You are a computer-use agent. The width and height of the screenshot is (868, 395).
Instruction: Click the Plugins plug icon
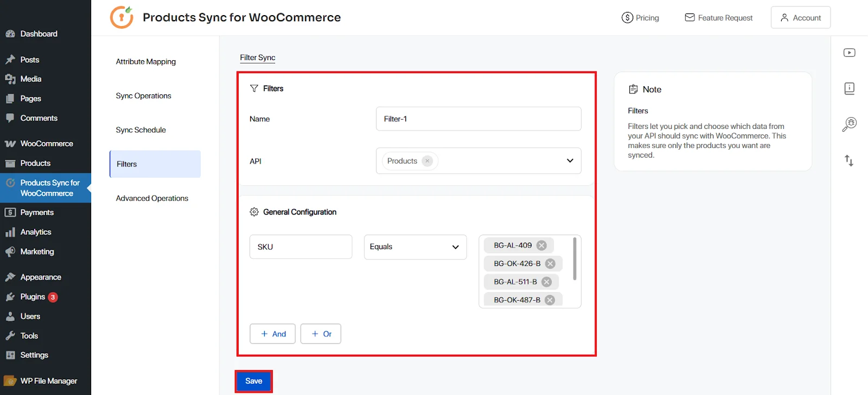point(10,297)
